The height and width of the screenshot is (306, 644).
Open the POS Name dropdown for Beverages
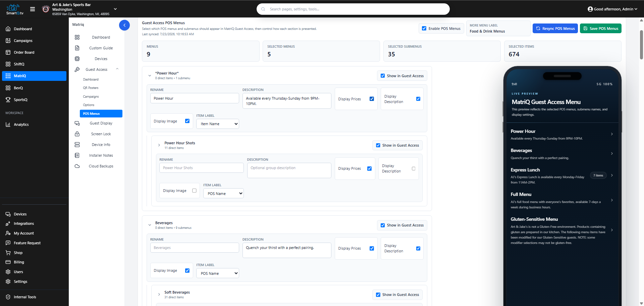(x=218, y=273)
